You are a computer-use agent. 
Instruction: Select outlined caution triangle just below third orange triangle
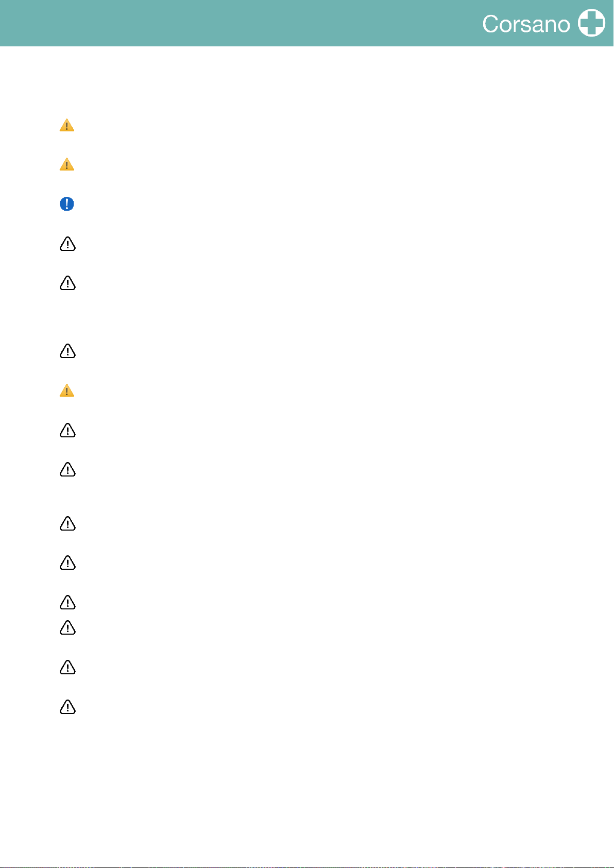pyautogui.click(x=67, y=430)
